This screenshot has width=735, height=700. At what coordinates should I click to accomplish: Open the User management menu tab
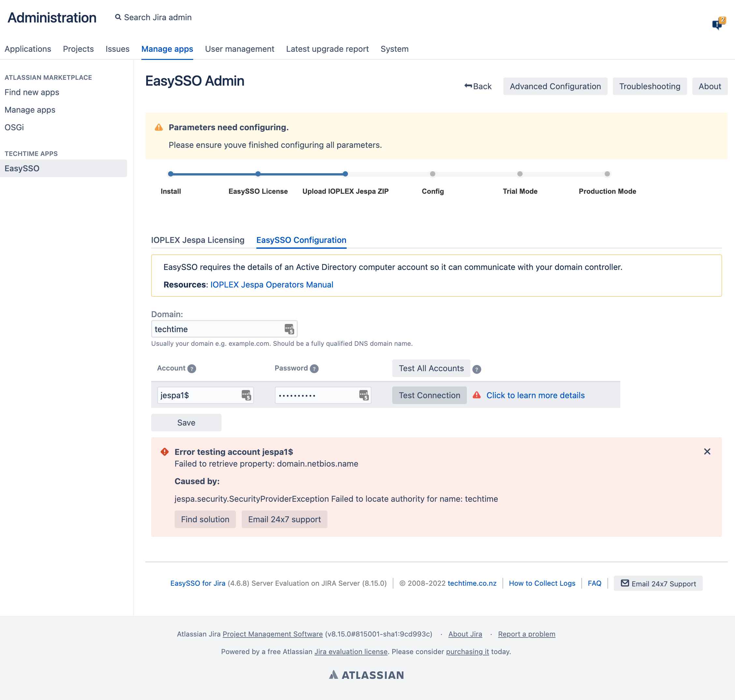coord(239,49)
